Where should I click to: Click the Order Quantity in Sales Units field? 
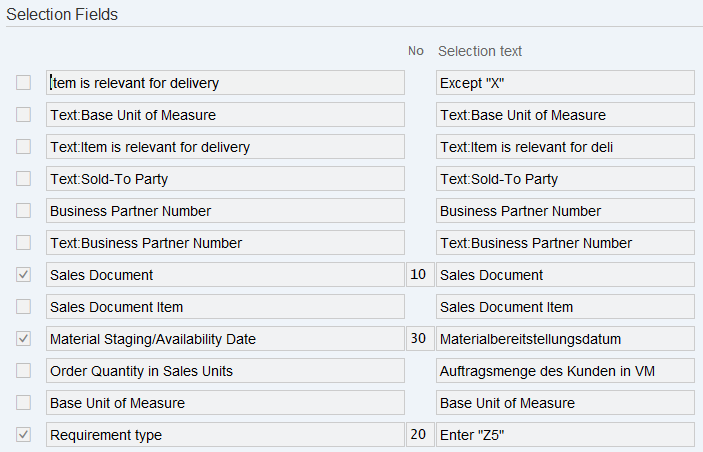(x=225, y=371)
